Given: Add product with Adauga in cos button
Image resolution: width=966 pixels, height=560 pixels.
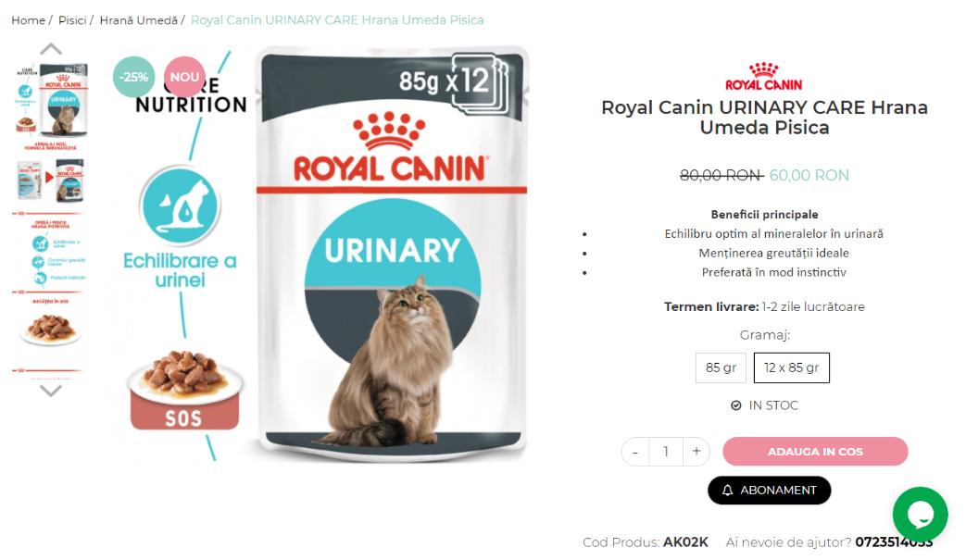Looking at the screenshot, I should [x=815, y=451].
